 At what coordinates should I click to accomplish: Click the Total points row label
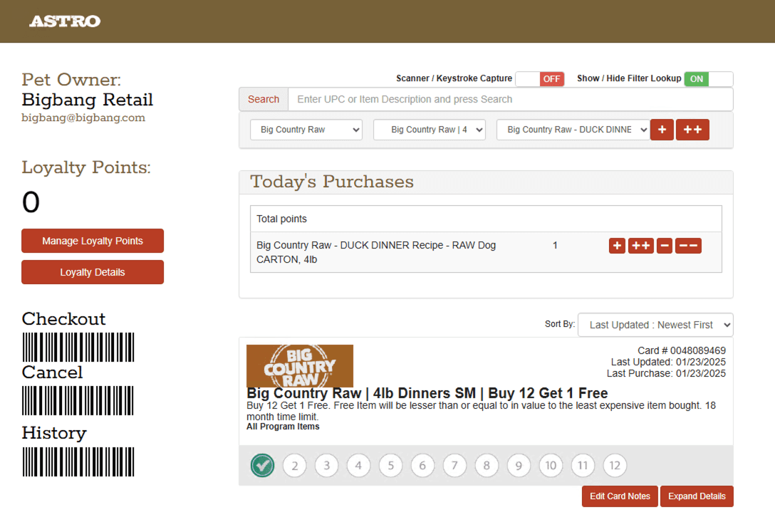[282, 219]
